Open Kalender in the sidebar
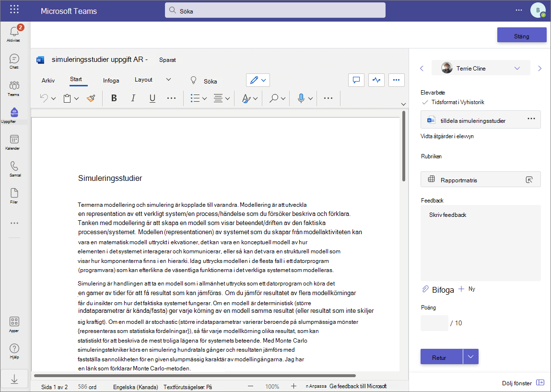 click(14, 142)
